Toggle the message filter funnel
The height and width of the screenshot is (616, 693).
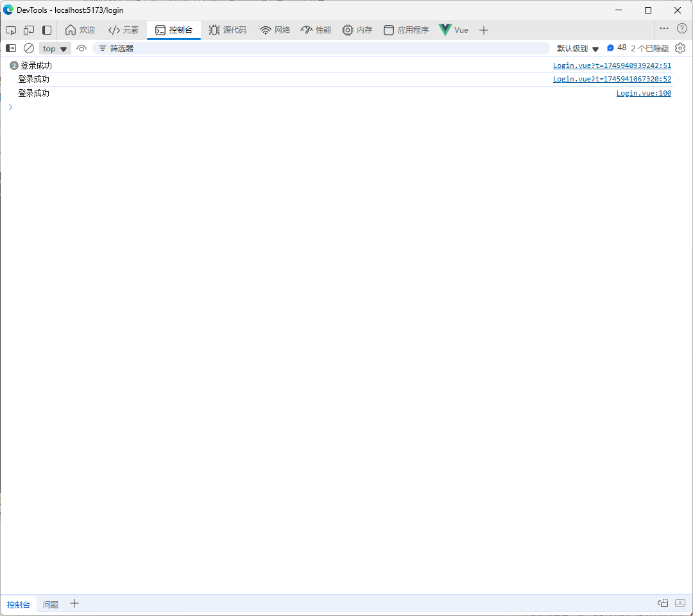[x=102, y=48]
